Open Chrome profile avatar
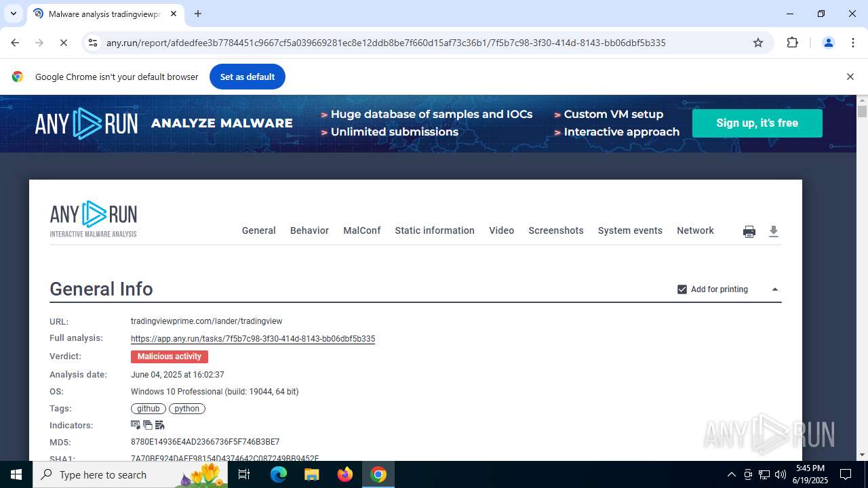 click(828, 43)
